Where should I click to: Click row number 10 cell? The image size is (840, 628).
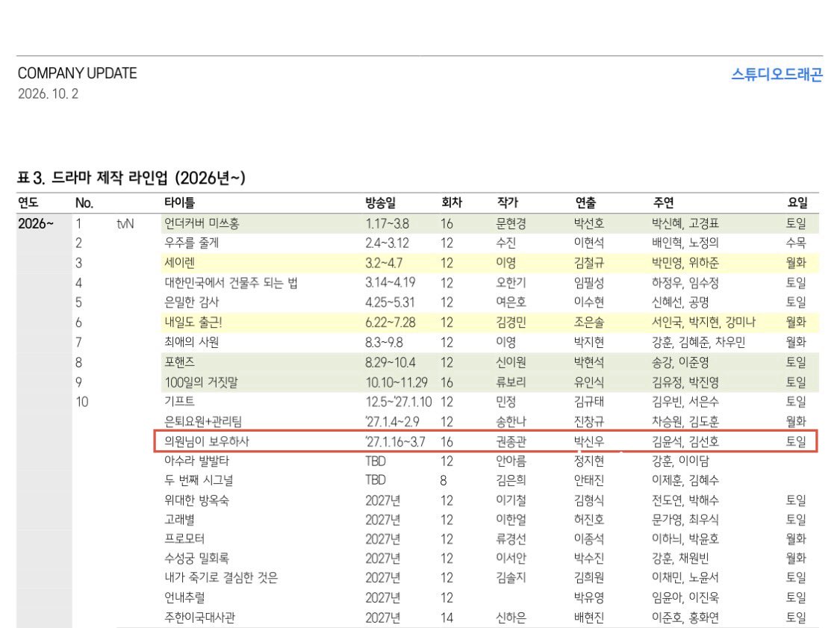[x=82, y=402]
